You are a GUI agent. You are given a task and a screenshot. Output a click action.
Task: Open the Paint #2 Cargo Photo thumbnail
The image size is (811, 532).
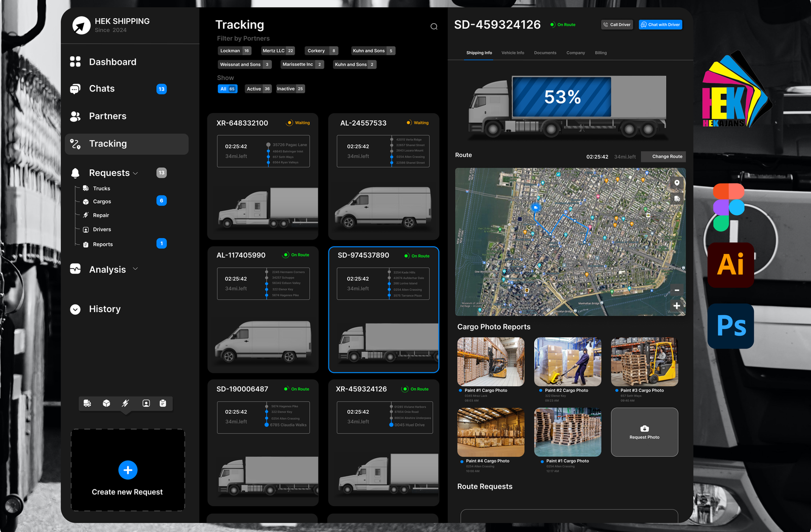click(x=567, y=362)
